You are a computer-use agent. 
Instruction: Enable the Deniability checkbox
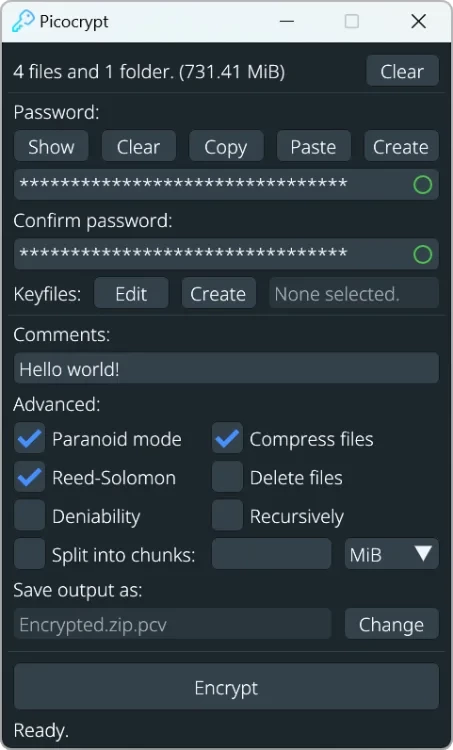click(30, 516)
